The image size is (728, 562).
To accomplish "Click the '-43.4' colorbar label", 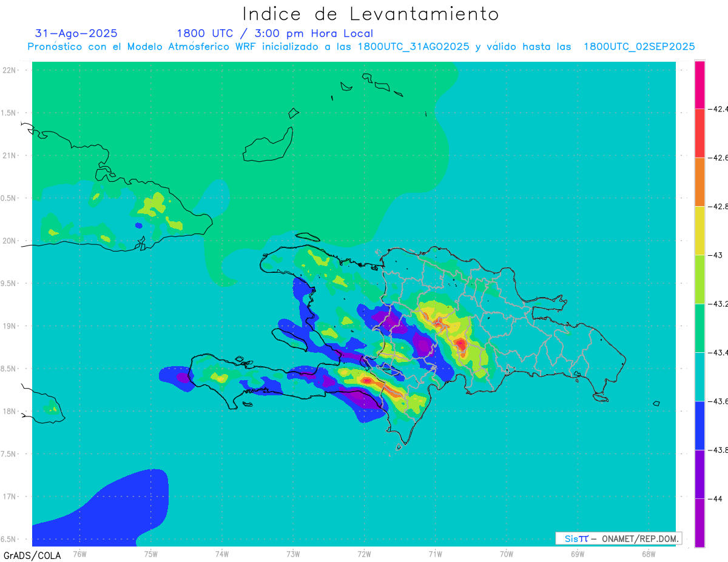I will [718, 352].
